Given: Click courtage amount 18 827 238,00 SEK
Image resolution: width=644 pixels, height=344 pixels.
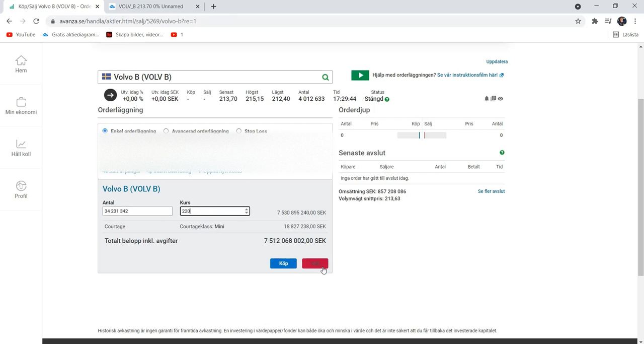Looking at the screenshot, I should coord(305,227).
